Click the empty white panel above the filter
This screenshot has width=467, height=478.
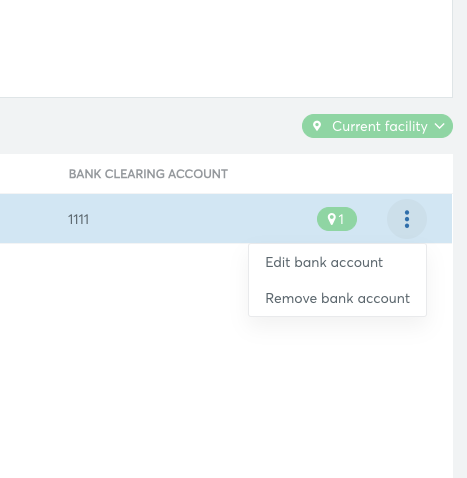[x=226, y=49]
